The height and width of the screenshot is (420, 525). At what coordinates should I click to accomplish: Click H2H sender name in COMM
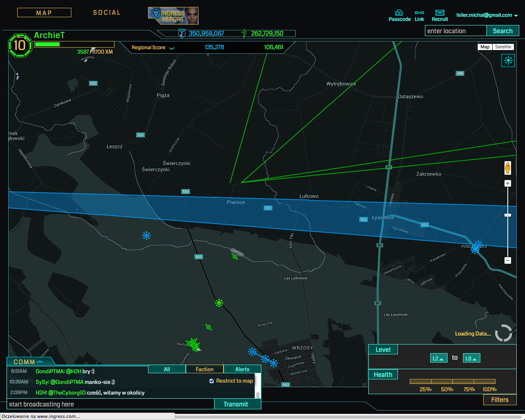click(41, 393)
